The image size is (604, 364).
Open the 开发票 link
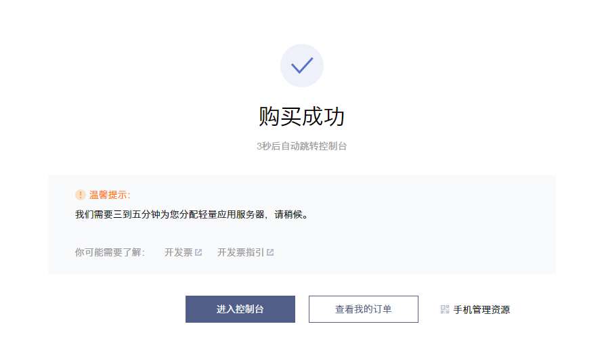[179, 252]
